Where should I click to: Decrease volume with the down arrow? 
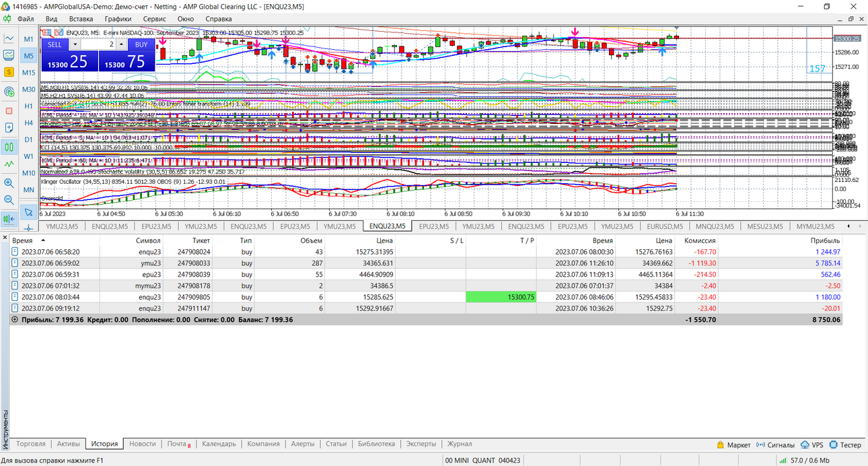[x=75, y=44]
